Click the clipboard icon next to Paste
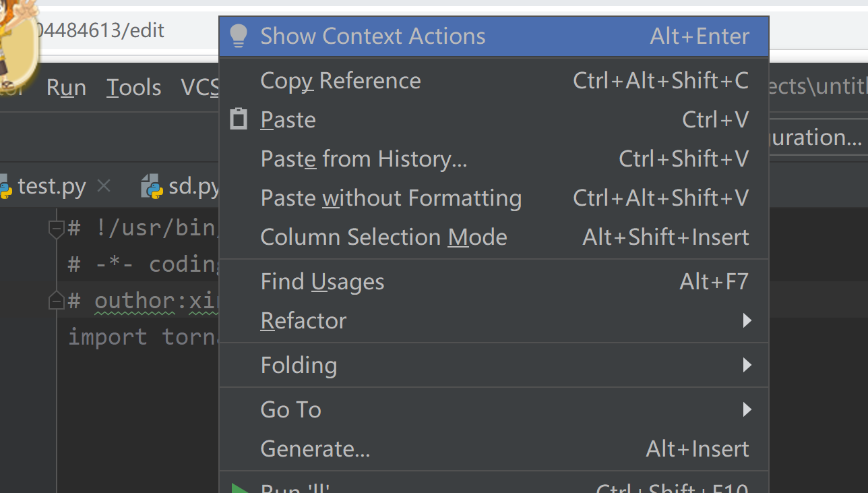 tap(238, 119)
